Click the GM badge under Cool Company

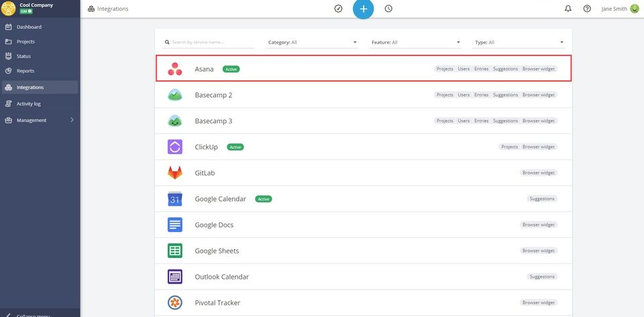point(26,11)
